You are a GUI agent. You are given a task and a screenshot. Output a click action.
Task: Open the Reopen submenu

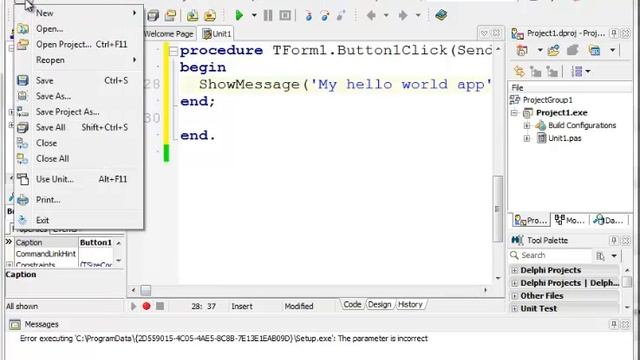pyautogui.click(x=78, y=60)
